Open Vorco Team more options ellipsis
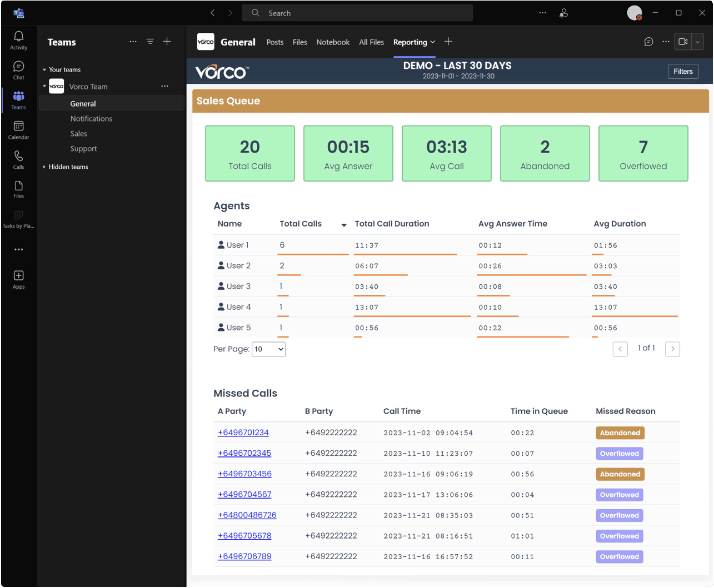This screenshot has height=588, width=714. [x=164, y=86]
